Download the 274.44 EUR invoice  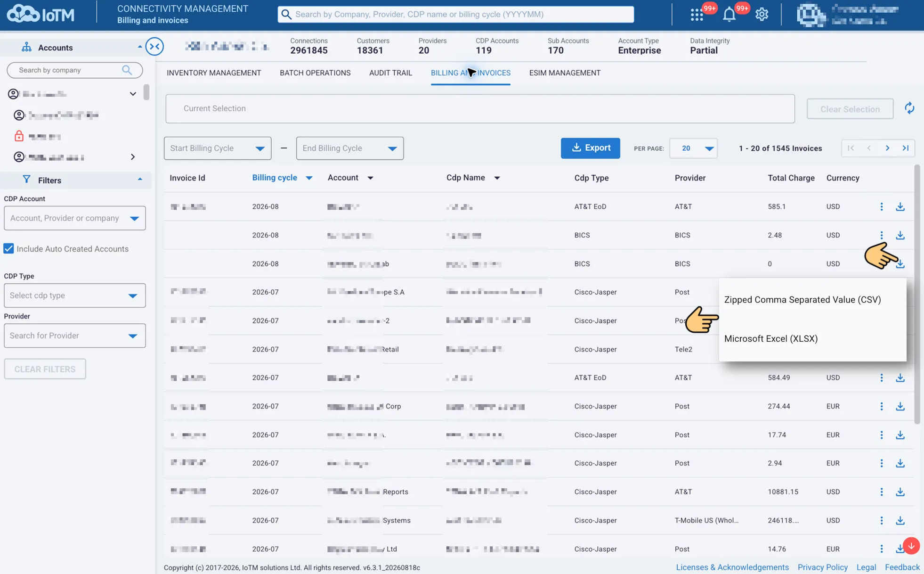click(900, 406)
